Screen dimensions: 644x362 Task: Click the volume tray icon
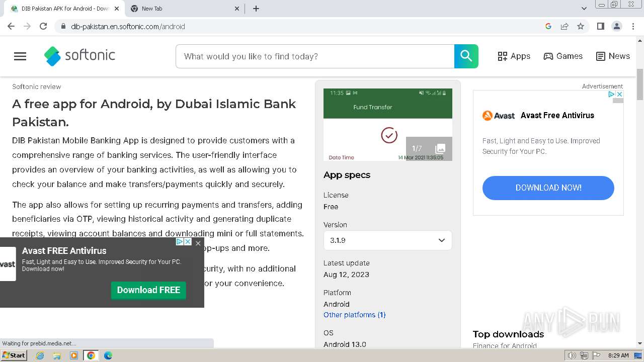pos(572,355)
